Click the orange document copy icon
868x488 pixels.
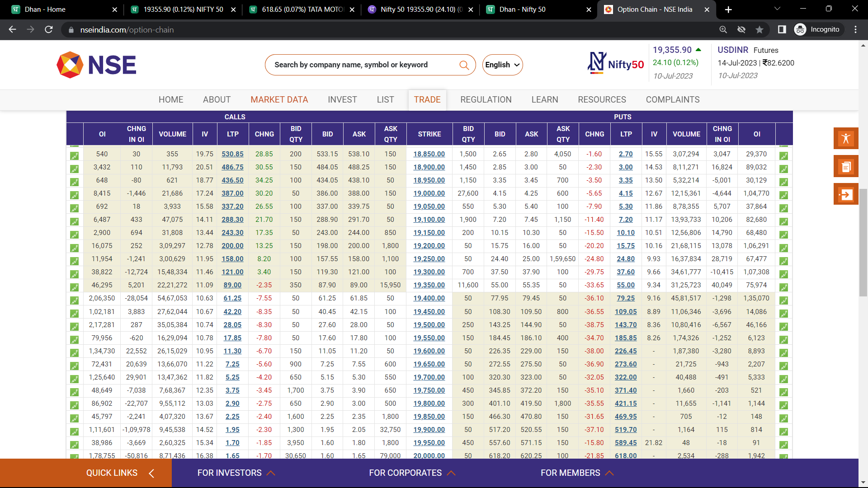846,167
